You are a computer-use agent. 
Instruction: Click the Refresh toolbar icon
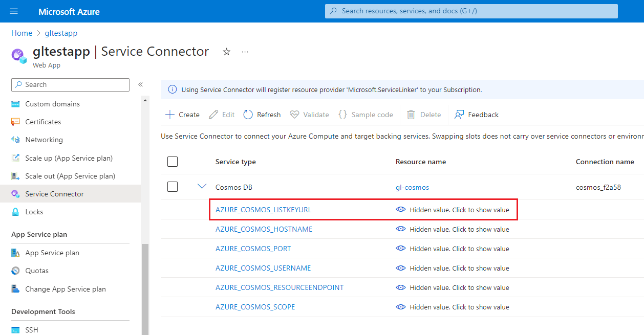248,115
